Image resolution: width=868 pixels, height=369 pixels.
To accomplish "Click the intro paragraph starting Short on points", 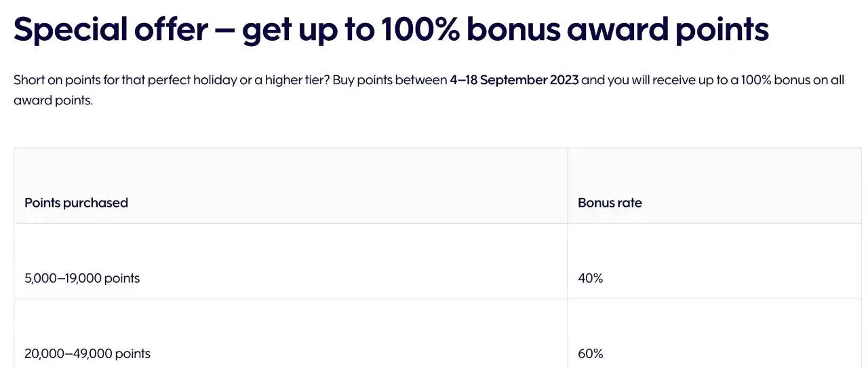I will pyautogui.click(x=429, y=90).
